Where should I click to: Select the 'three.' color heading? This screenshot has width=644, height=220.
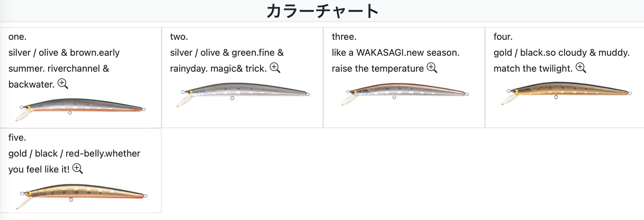tap(344, 37)
